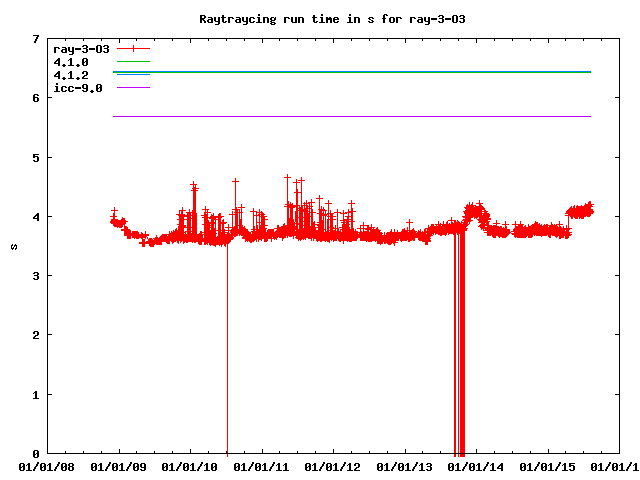Click the icc-9.0 legend label
This screenshot has height=480, width=640.
[x=78, y=88]
